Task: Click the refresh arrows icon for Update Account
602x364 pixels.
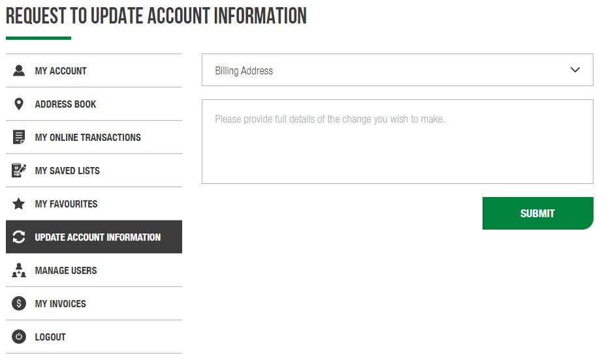Action: click(x=19, y=237)
